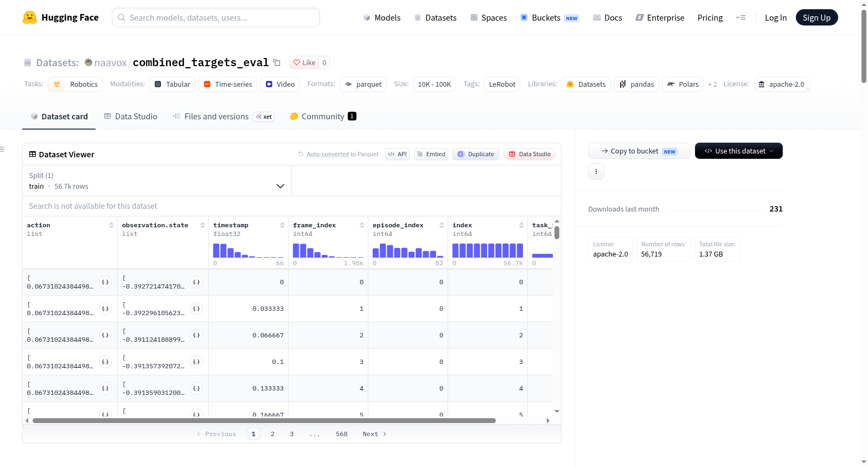Click the three-dot more options button
Screen dimensions: 868x467
click(596, 171)
